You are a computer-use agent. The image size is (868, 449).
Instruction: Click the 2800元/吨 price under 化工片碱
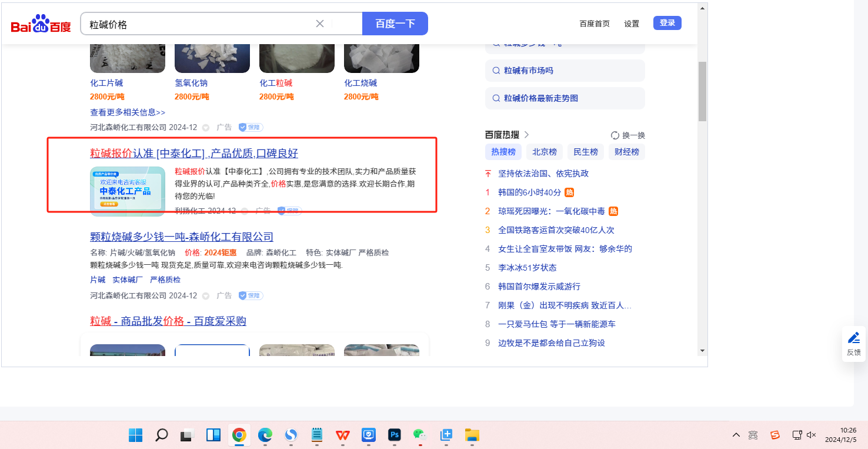pos(107,97)
